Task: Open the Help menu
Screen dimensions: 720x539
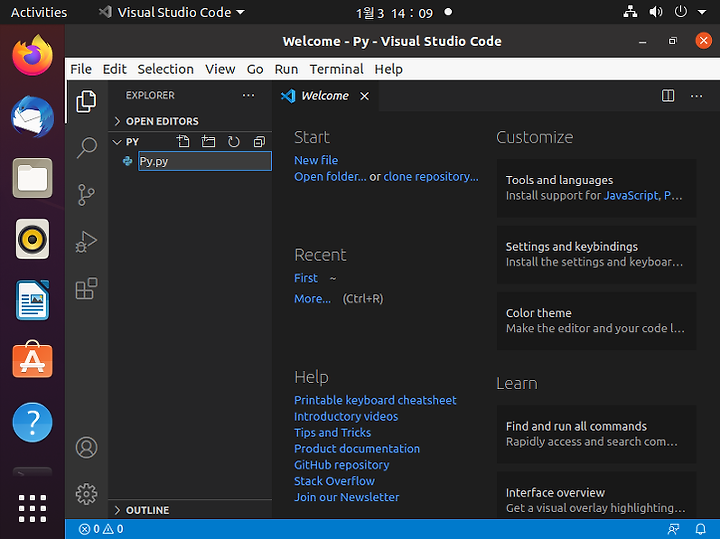Action: 388,69
